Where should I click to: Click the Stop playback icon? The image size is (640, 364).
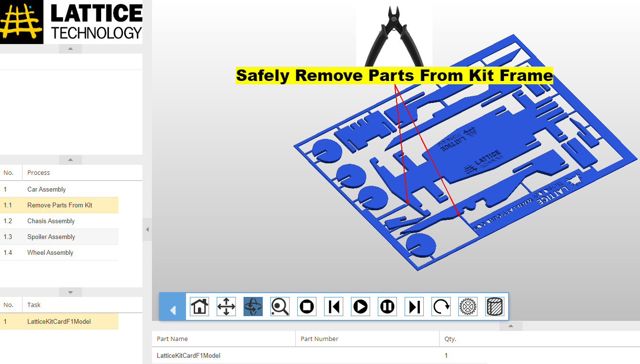click(x=306, y=307)
